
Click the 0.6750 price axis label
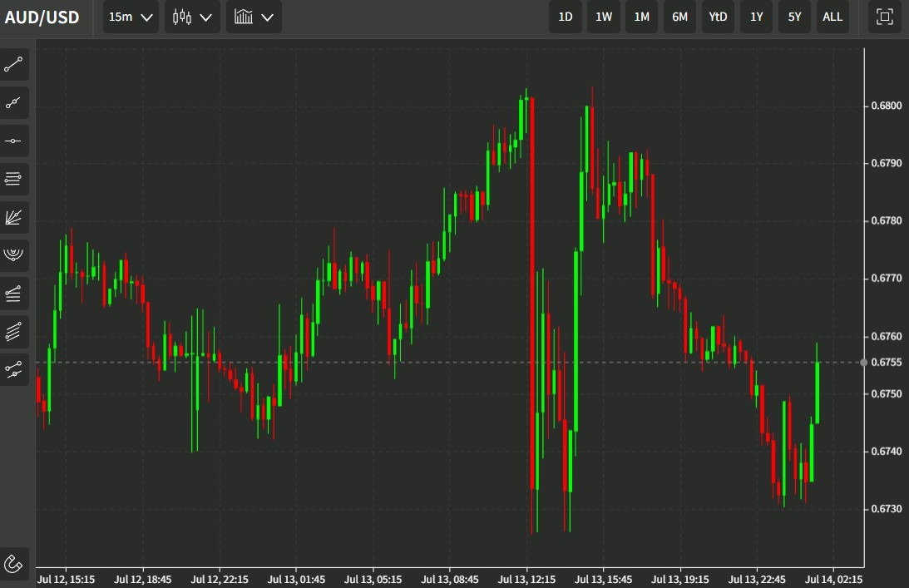887,393
